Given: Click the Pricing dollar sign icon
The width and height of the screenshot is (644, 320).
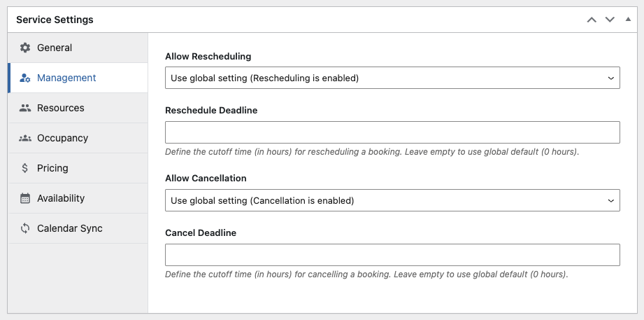Looking at the screenshot, I should tap(25, 168).
